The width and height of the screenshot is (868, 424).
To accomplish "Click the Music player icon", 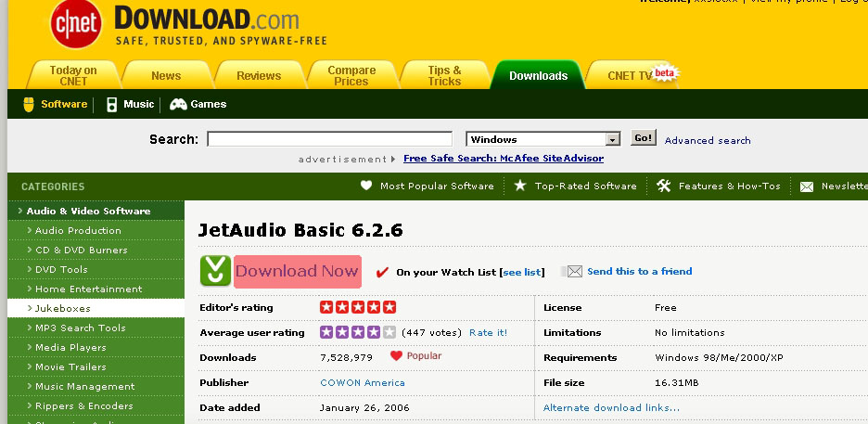I will coord(112,104).
